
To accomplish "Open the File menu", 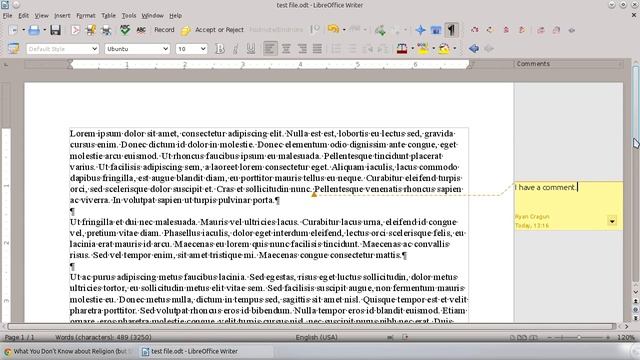I will pyautogui.click(x=7, y=16).
